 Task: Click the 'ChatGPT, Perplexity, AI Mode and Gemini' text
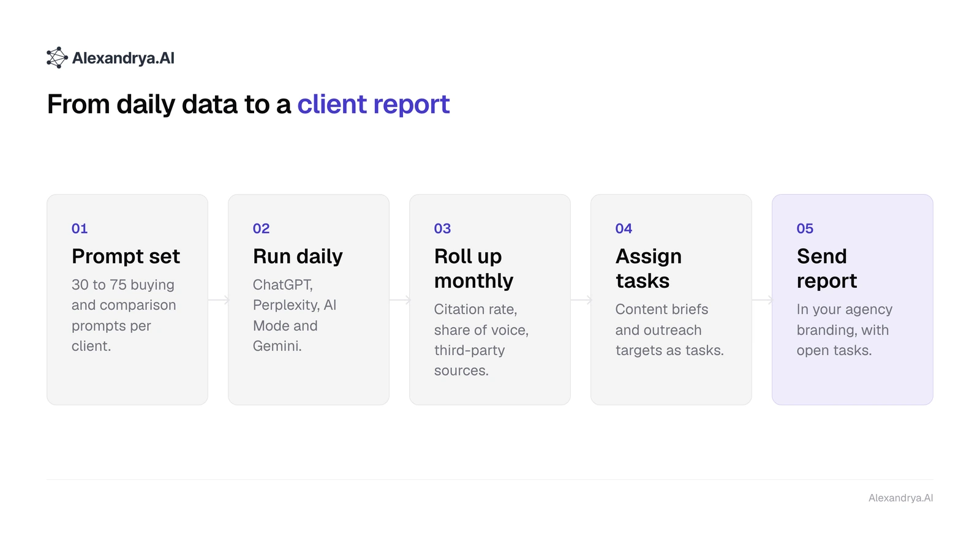click(295, 315)
